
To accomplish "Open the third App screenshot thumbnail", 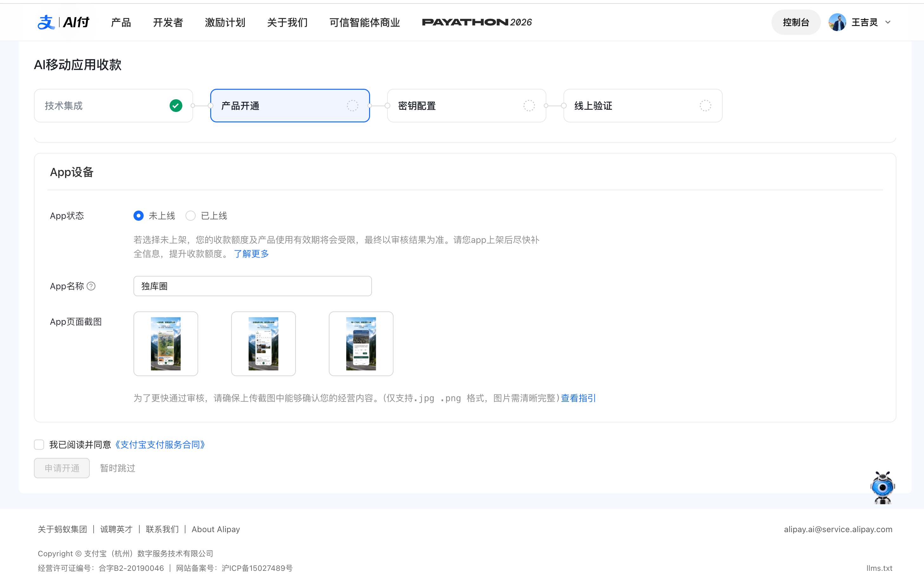I will pos(361,344).
